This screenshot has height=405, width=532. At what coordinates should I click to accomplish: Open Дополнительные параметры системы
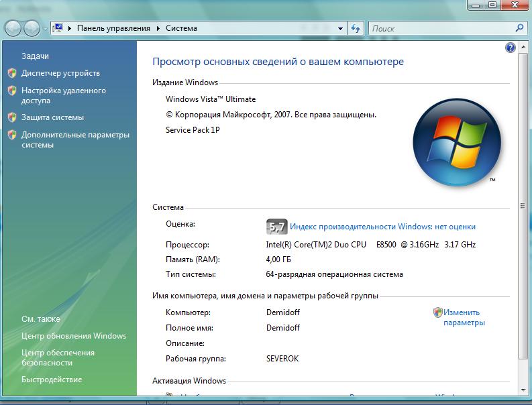tap(75, 139)
